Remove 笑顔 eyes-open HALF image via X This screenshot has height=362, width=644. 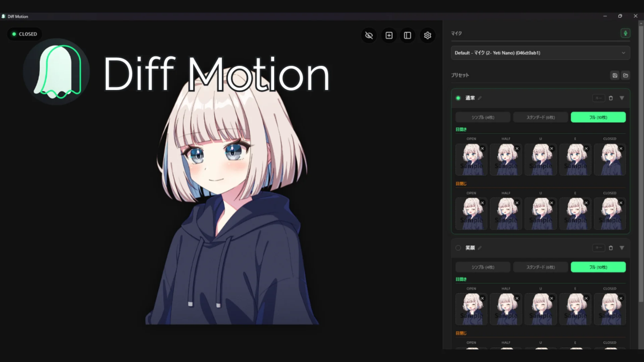(517, 298)
